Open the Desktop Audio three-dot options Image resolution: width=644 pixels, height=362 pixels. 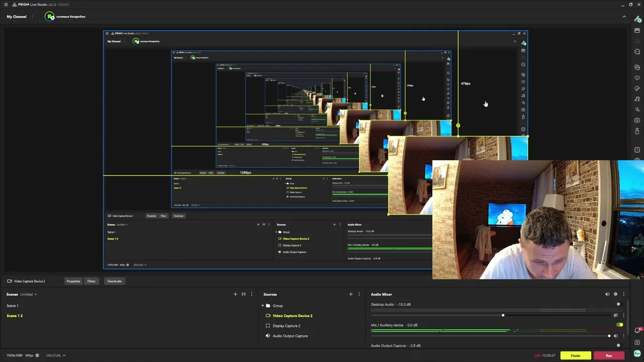[623, 315]
